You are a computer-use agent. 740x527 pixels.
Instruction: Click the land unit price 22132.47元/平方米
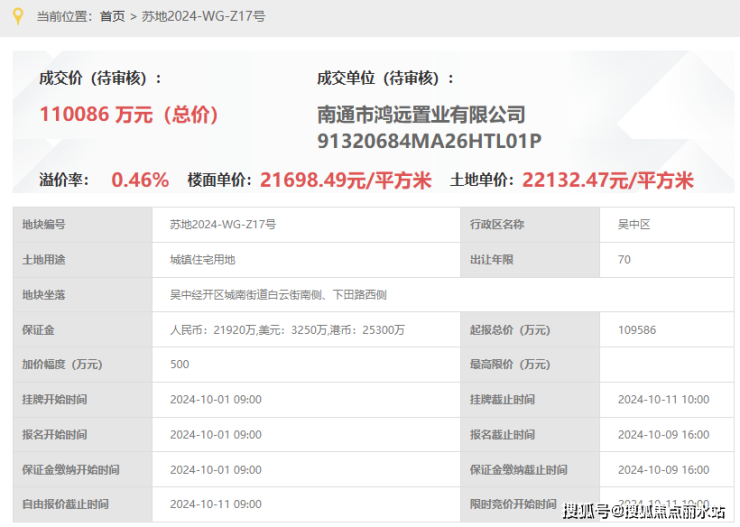coord(608,180)
